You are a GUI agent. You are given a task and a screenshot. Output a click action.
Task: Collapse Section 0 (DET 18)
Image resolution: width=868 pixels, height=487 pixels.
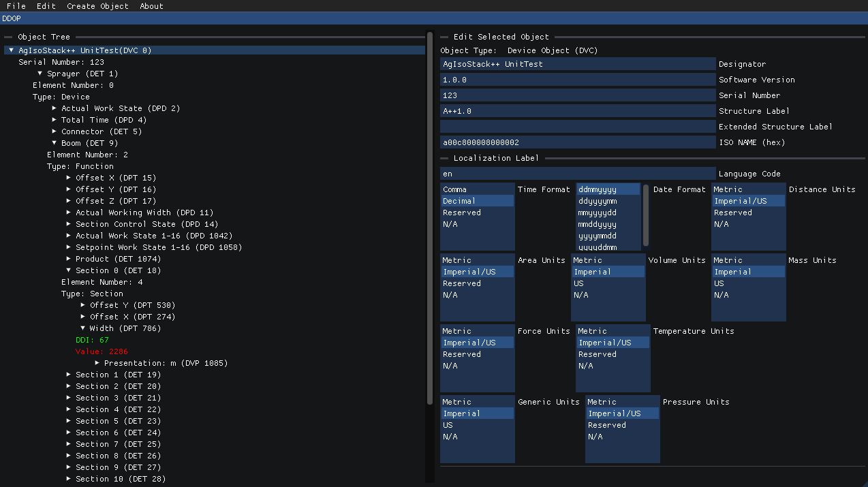coord(69,270)
